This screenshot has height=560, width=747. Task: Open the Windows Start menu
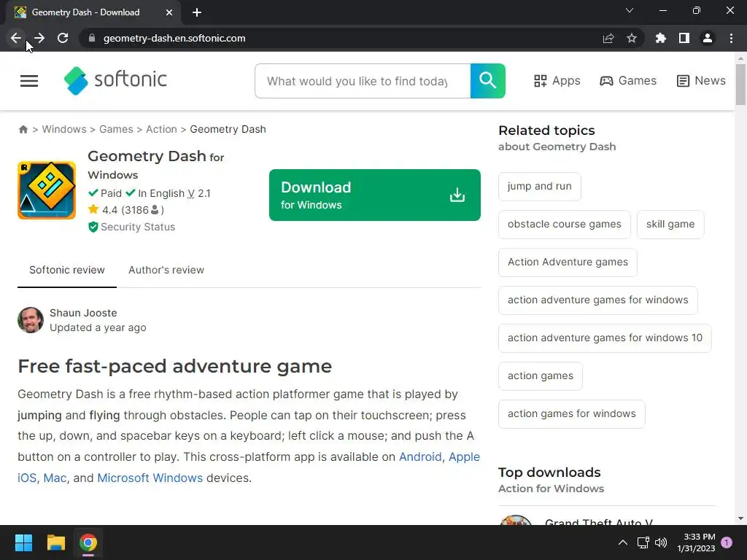[23, 542]
